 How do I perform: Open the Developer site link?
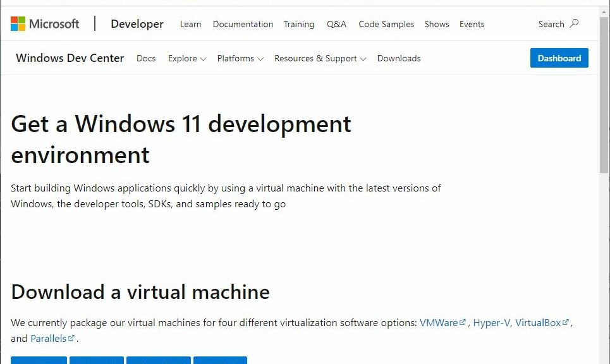(137, 24)
